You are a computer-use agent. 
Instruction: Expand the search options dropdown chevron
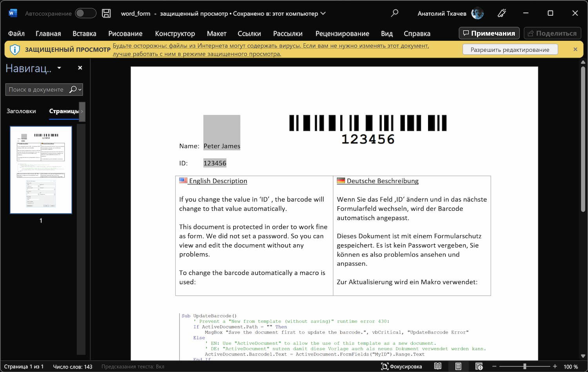pyautogui.click(x=80, y=90)
